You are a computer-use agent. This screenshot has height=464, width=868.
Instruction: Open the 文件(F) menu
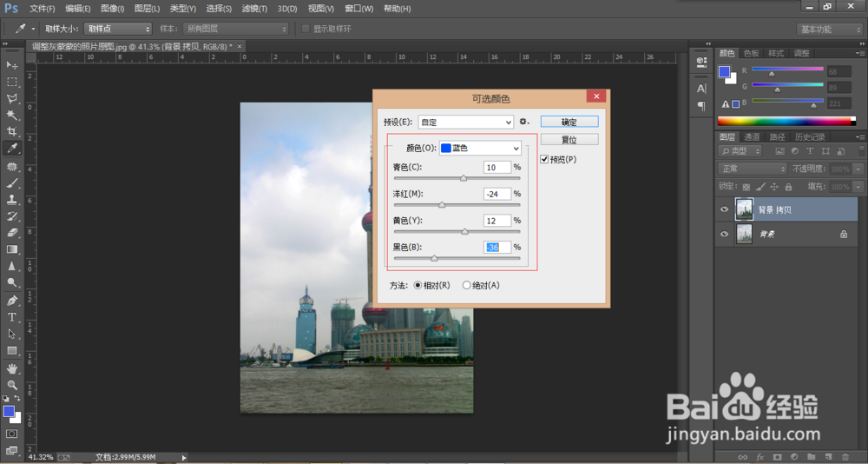point(43,9)
